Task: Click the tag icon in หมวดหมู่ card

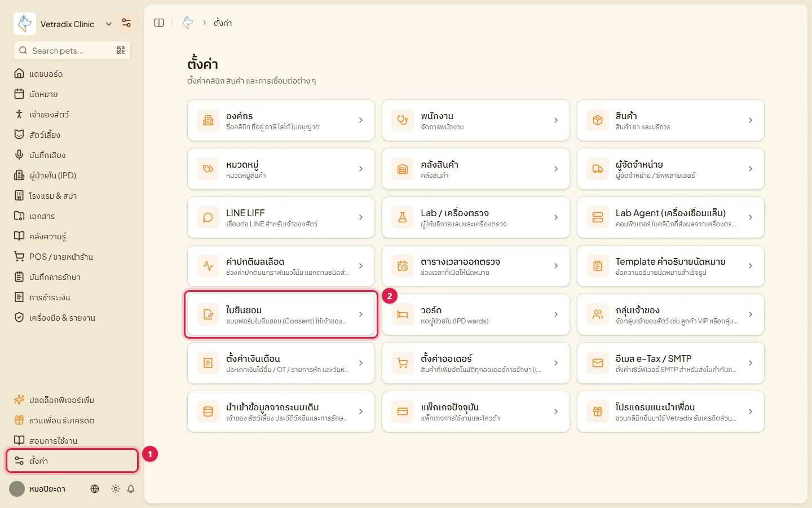Action: tap(208, 169)
